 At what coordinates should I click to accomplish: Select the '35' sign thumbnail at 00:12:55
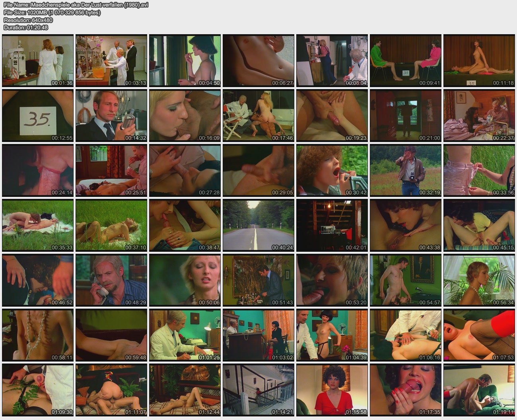tap(38, 115)
